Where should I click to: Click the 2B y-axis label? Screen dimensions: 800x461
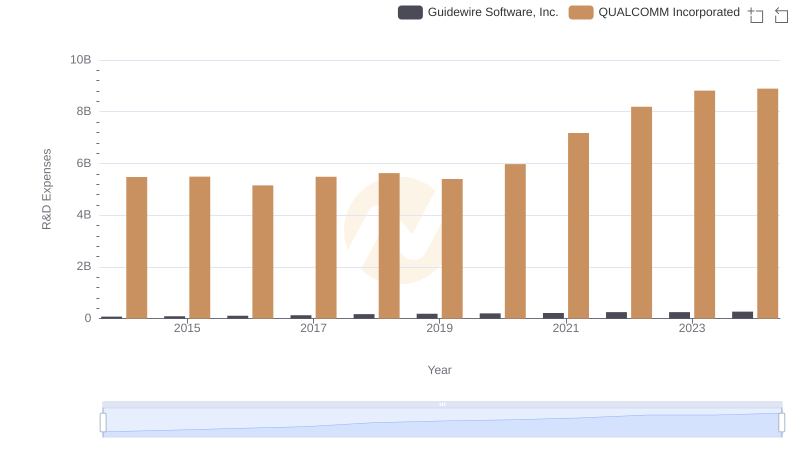[x=84, y=266]
